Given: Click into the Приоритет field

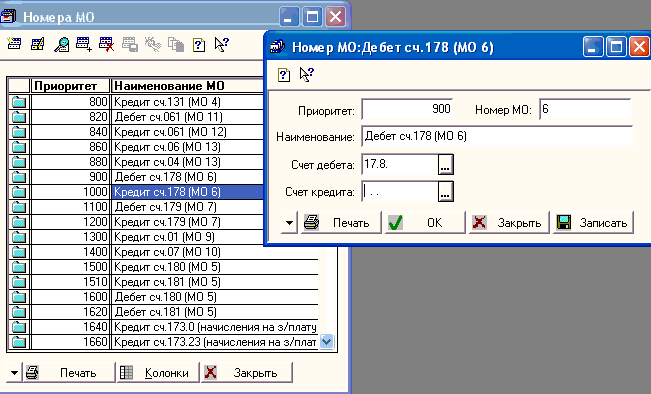Looking at the screenshot, I should pos(407,109).
